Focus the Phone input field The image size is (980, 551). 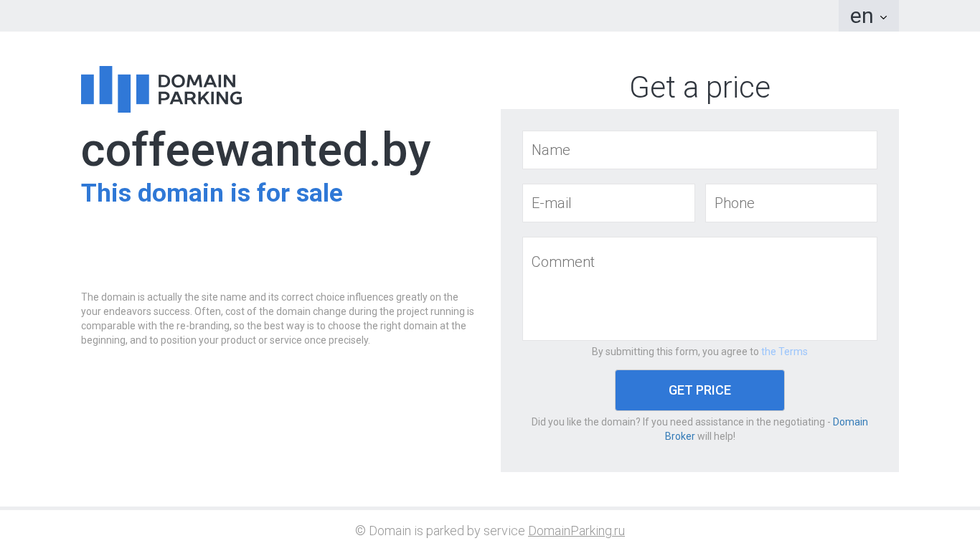tap(791, 203)
